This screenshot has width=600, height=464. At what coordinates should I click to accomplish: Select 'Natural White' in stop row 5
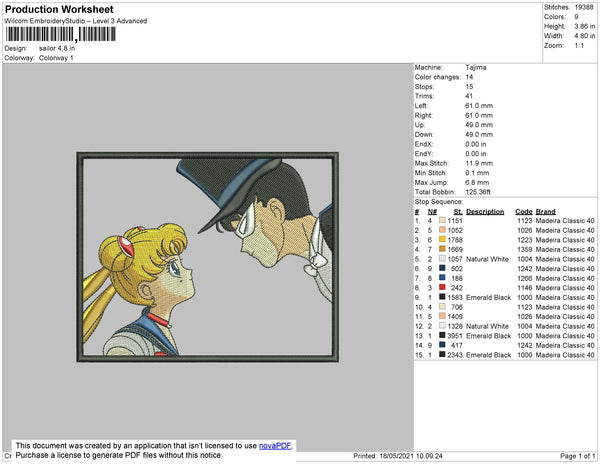487,259
